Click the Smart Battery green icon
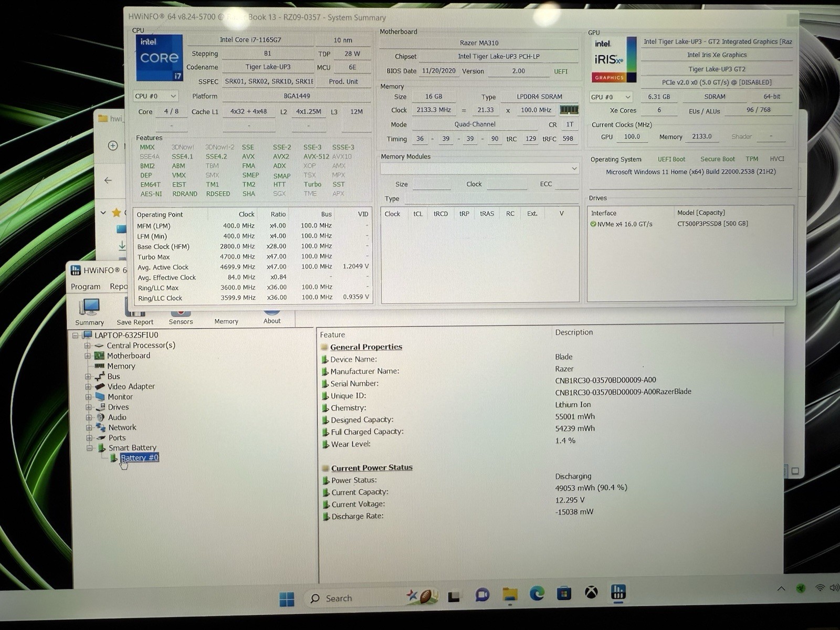Image resolution: width=840 pixels, height=630 pixels. point(102,448)
